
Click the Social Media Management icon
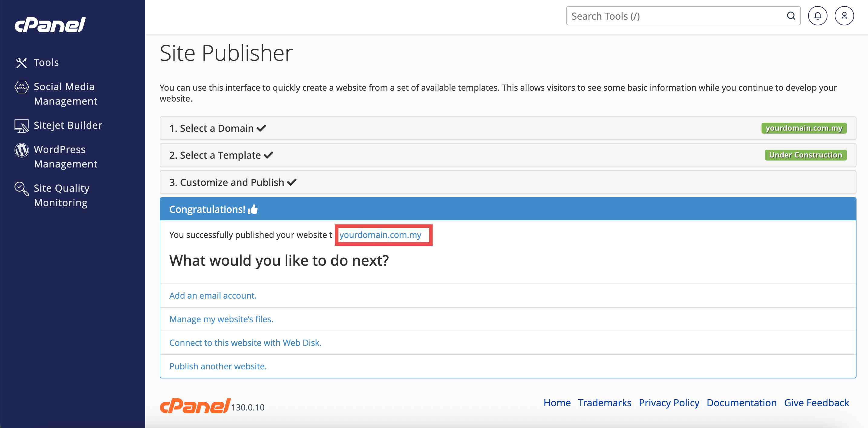pyautogui.click(x=21, y=87)
